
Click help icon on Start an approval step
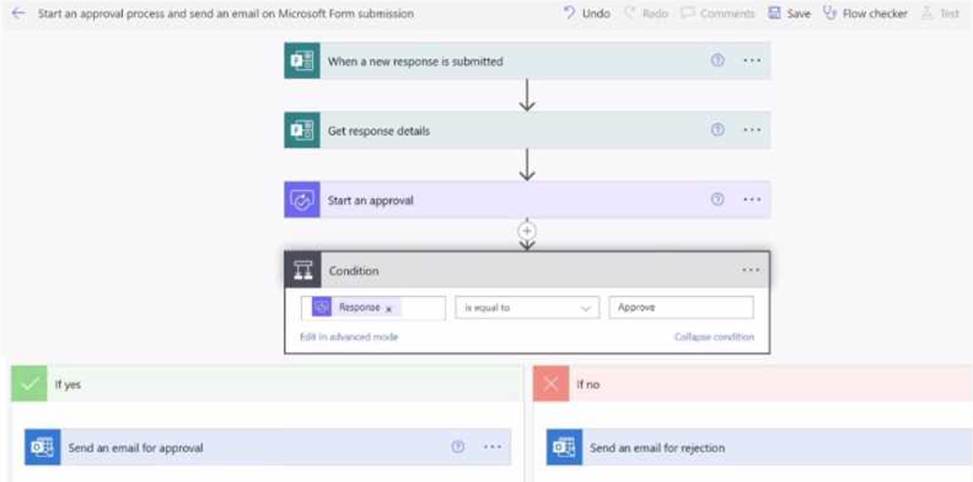click(717, 199)
